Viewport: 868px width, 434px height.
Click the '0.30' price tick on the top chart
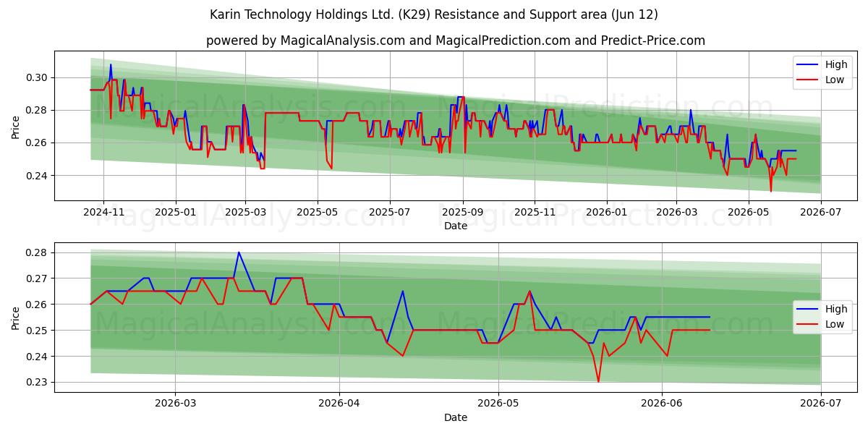[37, 77]
